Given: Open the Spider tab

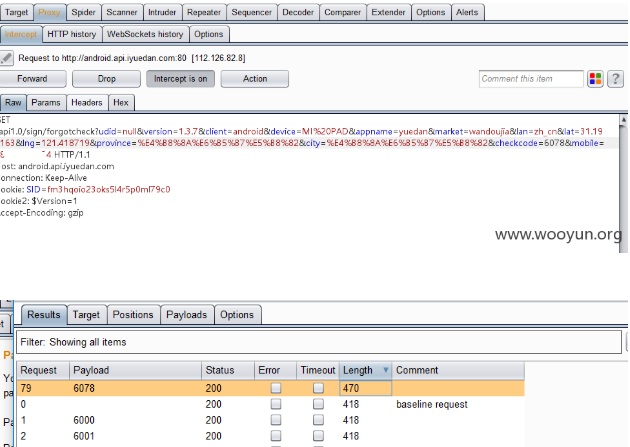Looking at the screenshot, I should coord(84,12).
